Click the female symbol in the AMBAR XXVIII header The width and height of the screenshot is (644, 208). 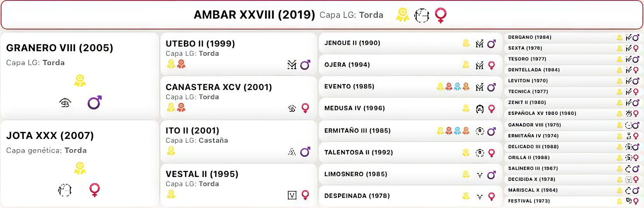(440, 15)
